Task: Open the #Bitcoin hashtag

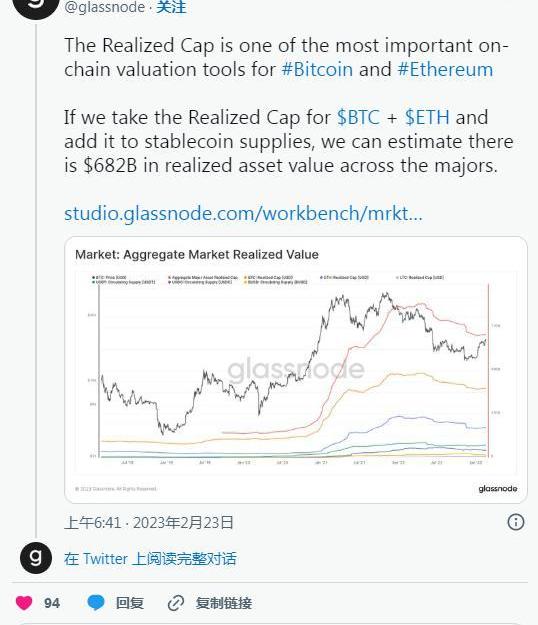Action: [317, 69]
